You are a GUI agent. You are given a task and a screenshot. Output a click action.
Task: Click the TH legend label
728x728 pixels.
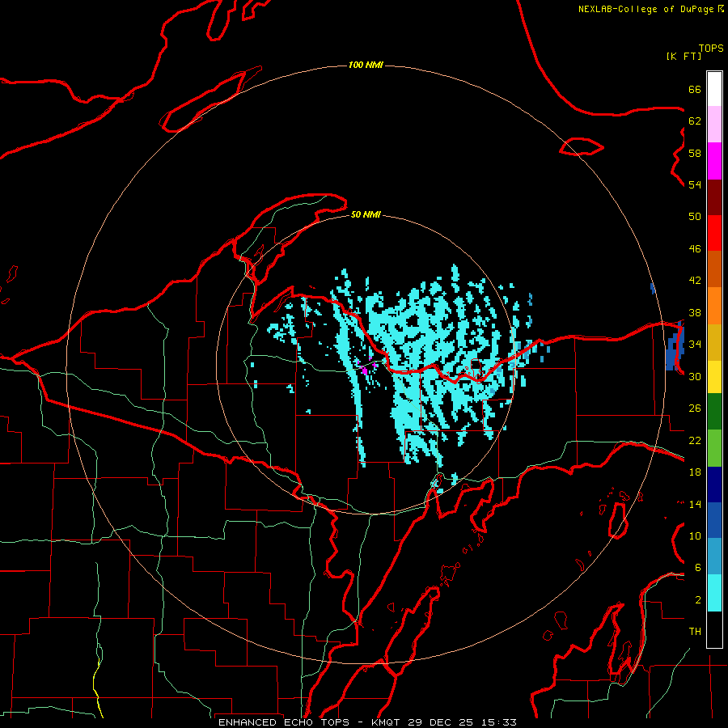695,632
